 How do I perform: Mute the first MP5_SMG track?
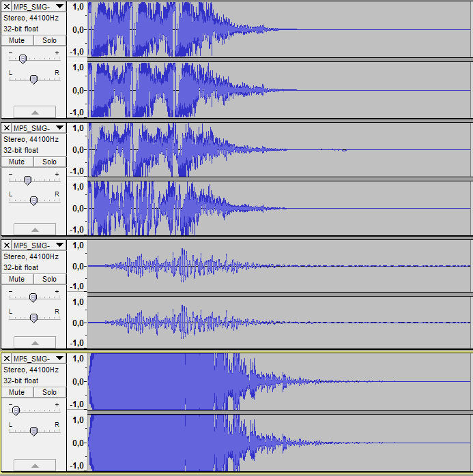pyautogui.click(x=17, y=40)
